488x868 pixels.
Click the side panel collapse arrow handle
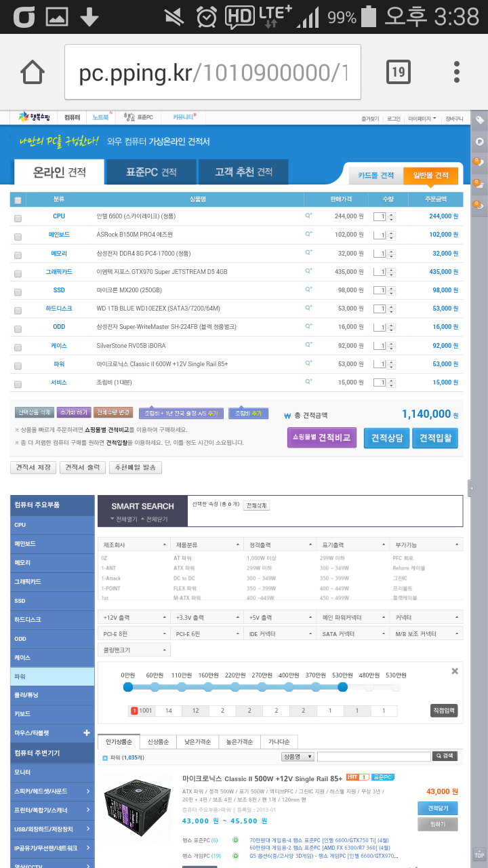[470, 488]
